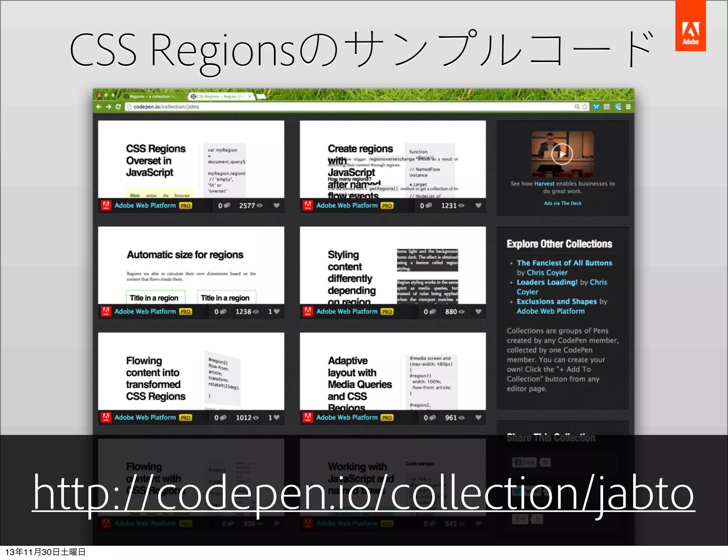728x560 pixels.
Task: Open comments on the 1012-view pen
Action: coord(220,418)
